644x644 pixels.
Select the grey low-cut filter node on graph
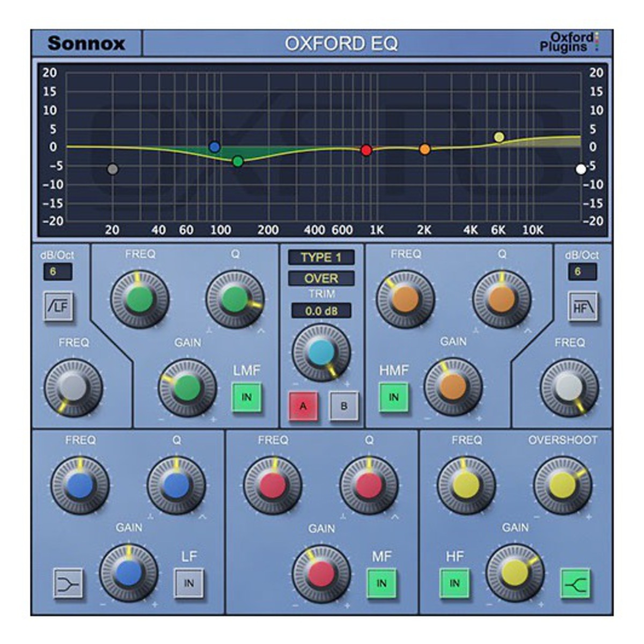pos(112,169)
